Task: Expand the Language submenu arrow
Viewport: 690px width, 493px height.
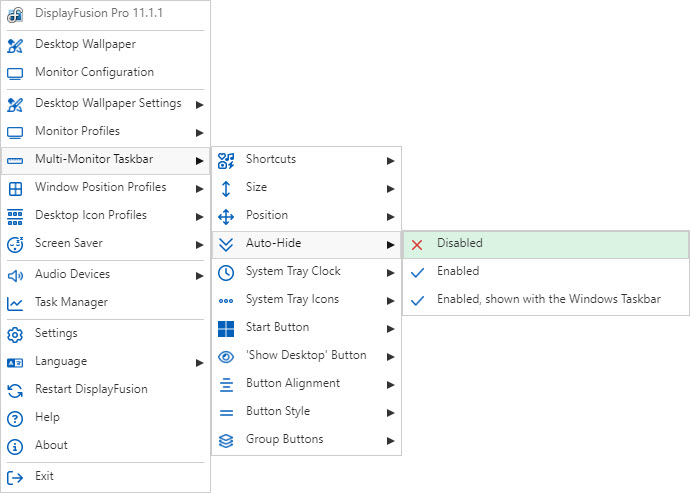Action: (200, 362)
